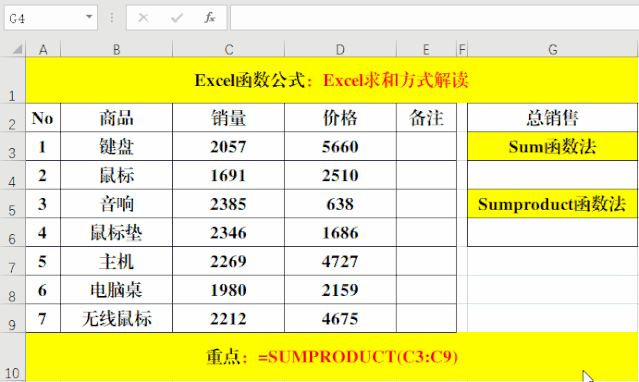Select row 10 header
639x382 pixels.
point(12,357)
